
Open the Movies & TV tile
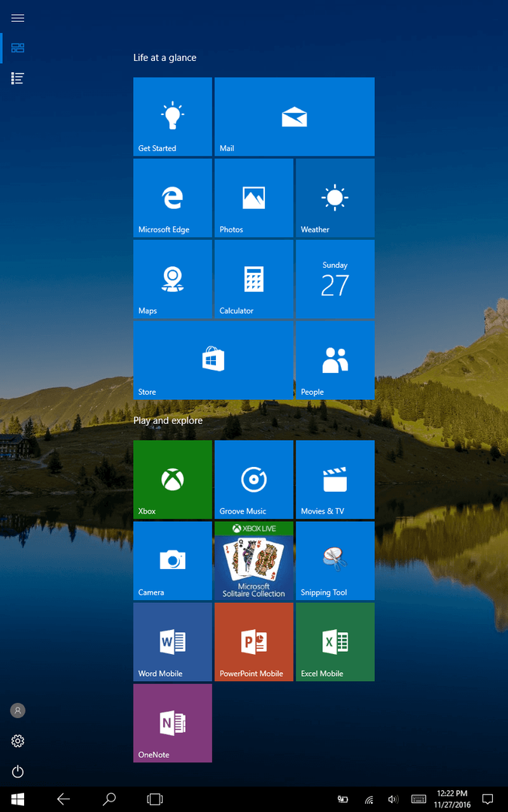336,480
